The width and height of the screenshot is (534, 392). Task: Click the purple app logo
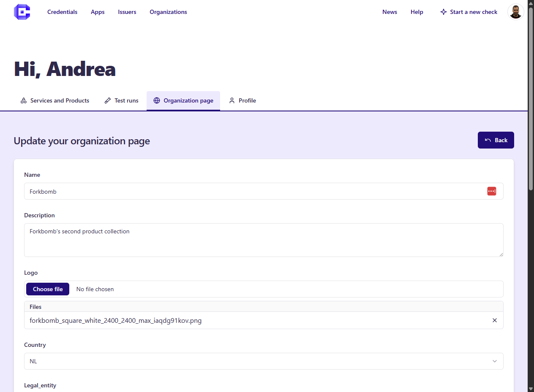pos(22,12)
